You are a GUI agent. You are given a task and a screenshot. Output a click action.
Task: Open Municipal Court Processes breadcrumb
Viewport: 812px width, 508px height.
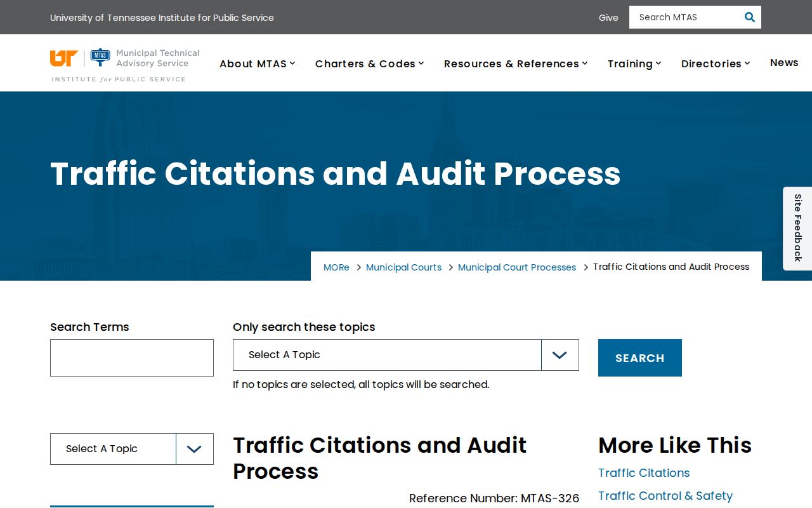[x=517, y=267]
